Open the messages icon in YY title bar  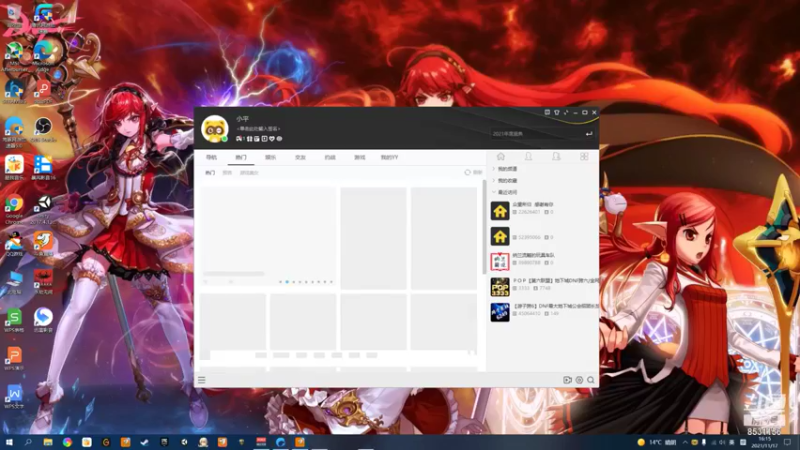pos(547,112)
